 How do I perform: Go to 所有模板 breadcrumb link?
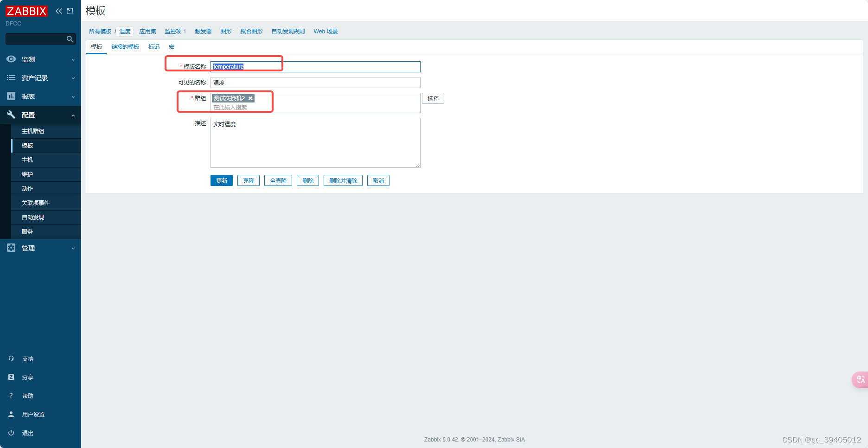[x=100, y=32]
